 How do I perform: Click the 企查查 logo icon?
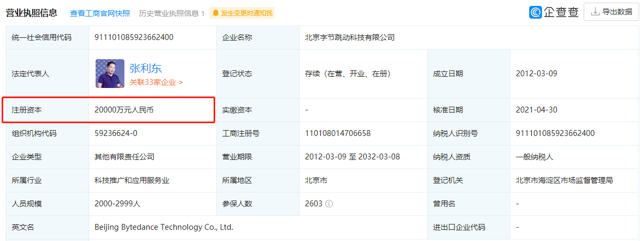(536, 12)
